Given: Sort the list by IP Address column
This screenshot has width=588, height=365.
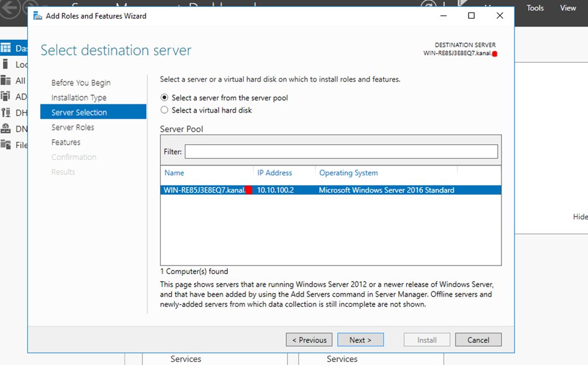Looking at the screenshot, I should pyautogui.click(x=274, y=173).
